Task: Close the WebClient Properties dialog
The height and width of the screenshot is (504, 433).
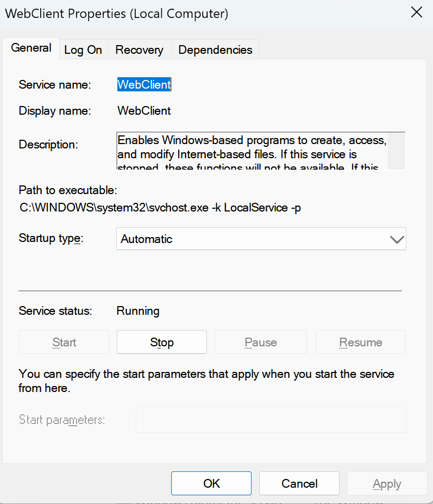Action: pyautogui.click(x=417, y=13)
